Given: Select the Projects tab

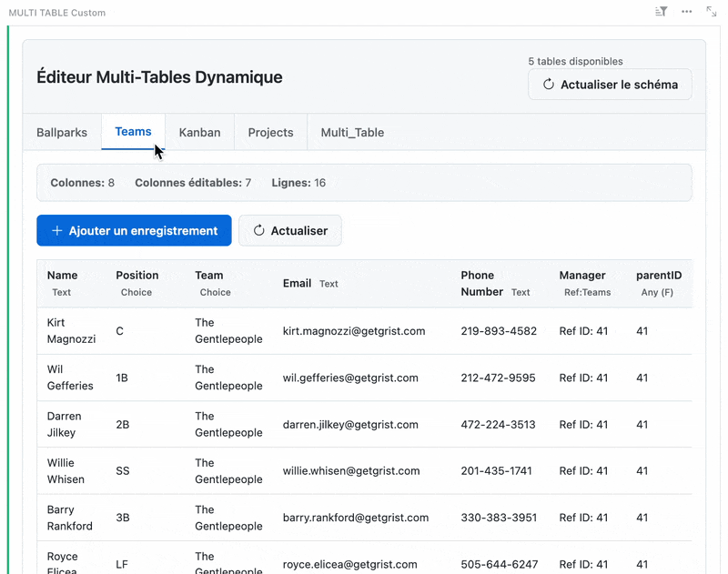Looking at the screenshot, I should click(270, 132).
